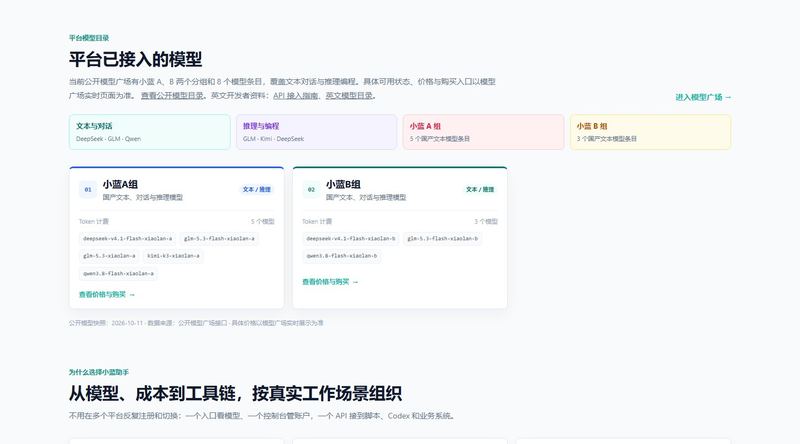Open 查看价格与购买 in 小蓝A组 card
The height and width of the screenshot is (444, 800).
pyautogui.click(x=107, y=294)
